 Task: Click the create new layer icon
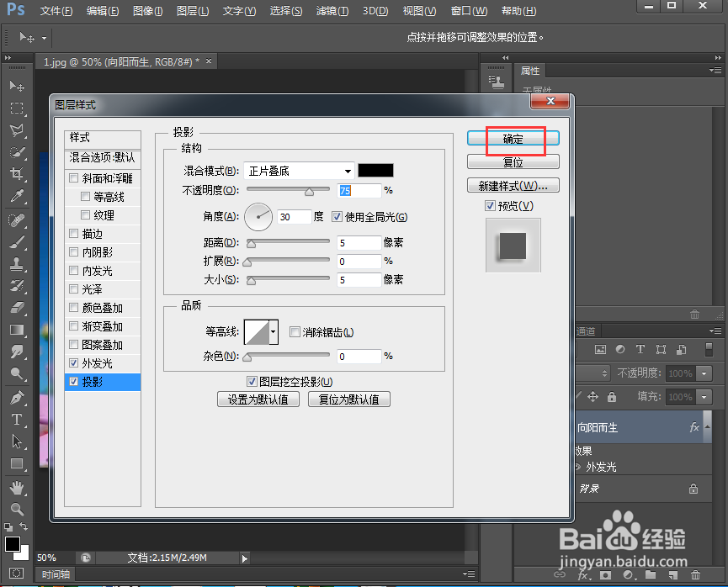[x=672, y=575]
